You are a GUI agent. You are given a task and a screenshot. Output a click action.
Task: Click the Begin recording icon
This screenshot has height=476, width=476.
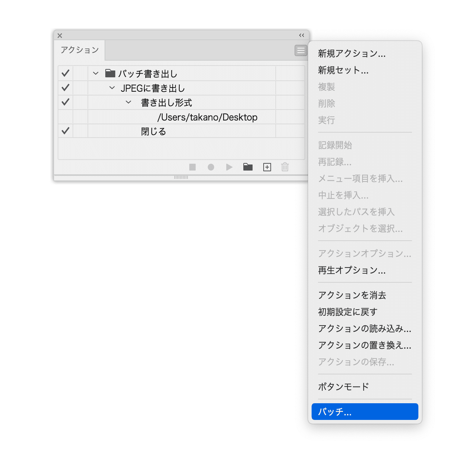coord(211,167)
